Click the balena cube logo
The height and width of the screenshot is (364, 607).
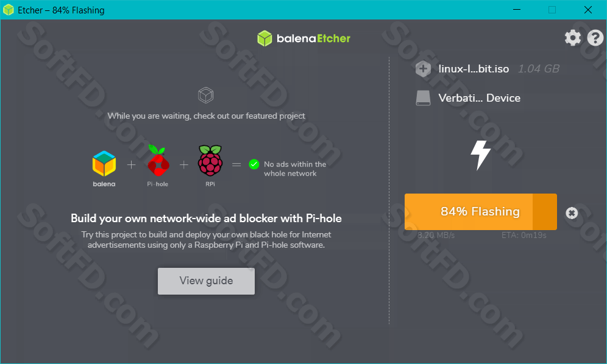[x=104, y=163]
